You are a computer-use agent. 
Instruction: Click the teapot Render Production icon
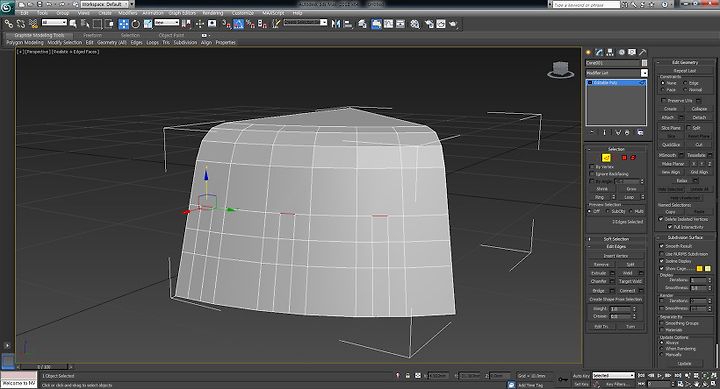[x=453, y=24]
